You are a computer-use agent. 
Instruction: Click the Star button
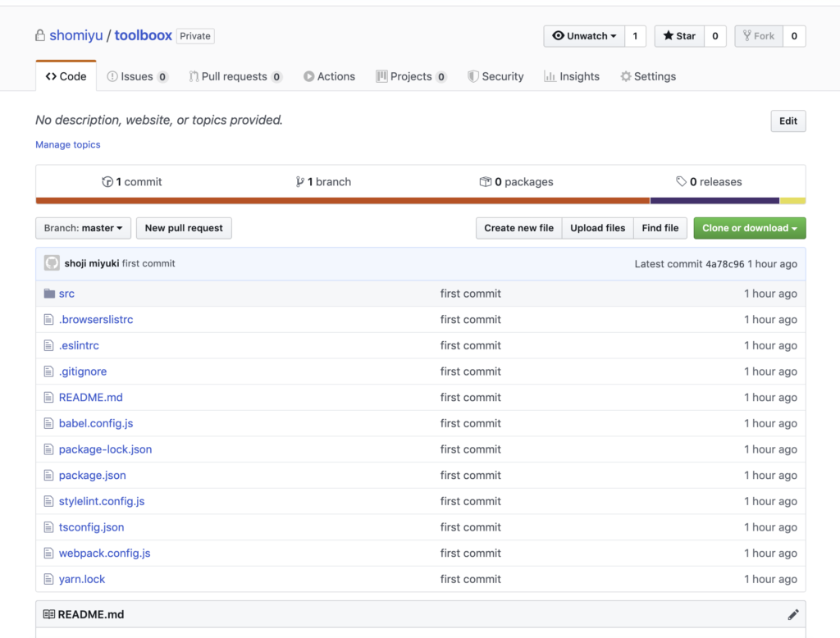pyautogui.click(x=679, y=36)
